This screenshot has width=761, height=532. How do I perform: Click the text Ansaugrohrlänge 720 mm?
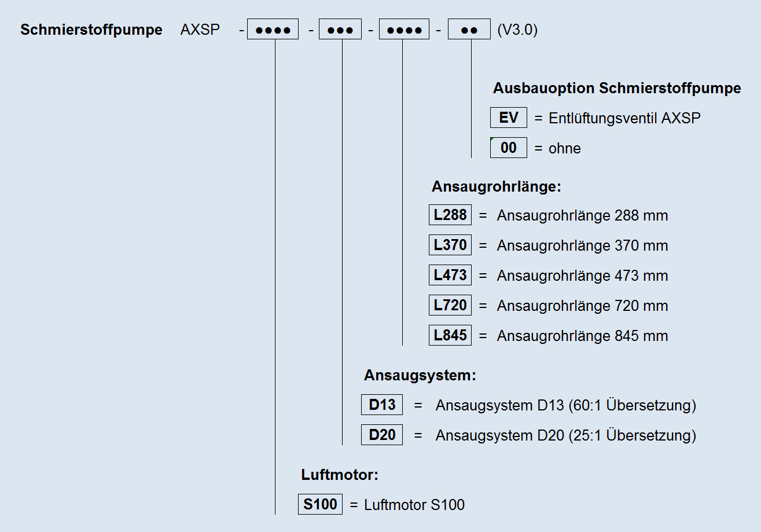[x=582, y=306]
